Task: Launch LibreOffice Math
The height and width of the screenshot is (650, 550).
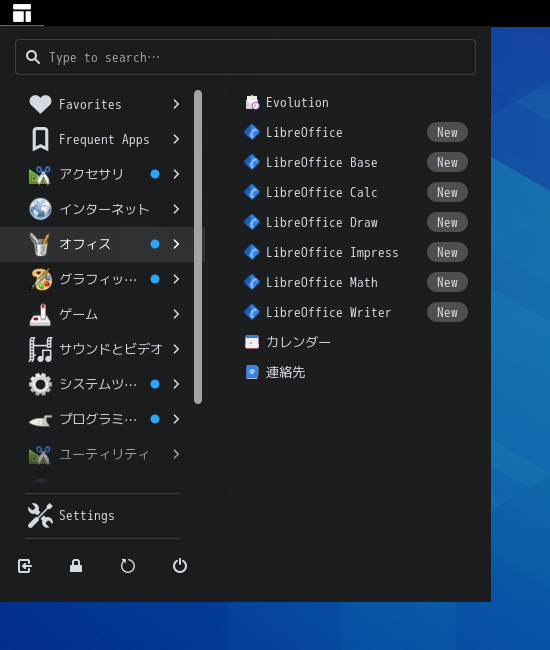Action: [x=356, y=282]
